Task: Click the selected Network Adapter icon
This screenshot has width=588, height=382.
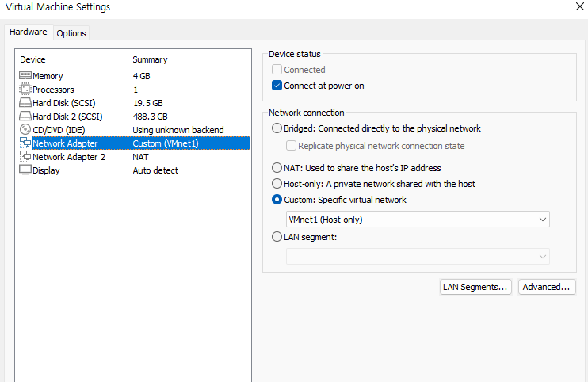Action: [25, 143]
